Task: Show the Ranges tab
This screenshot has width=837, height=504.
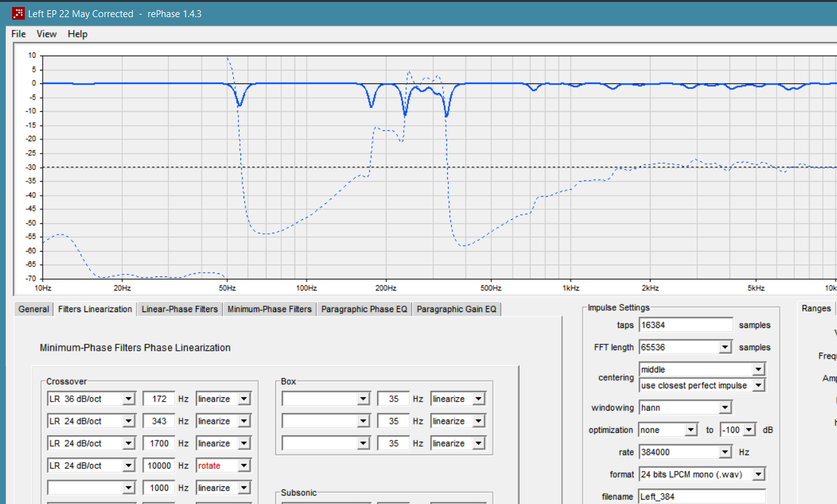Action: point(816,308)
